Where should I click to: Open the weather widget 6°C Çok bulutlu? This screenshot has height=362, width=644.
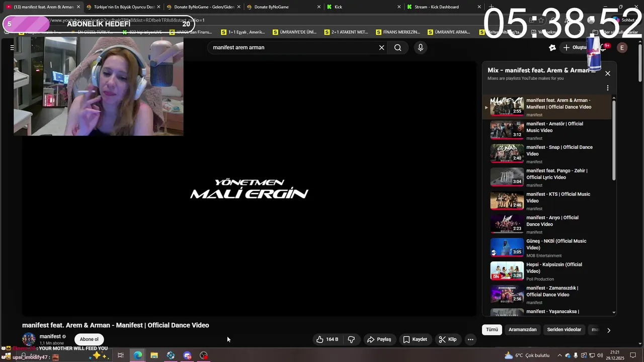(527, 355)
